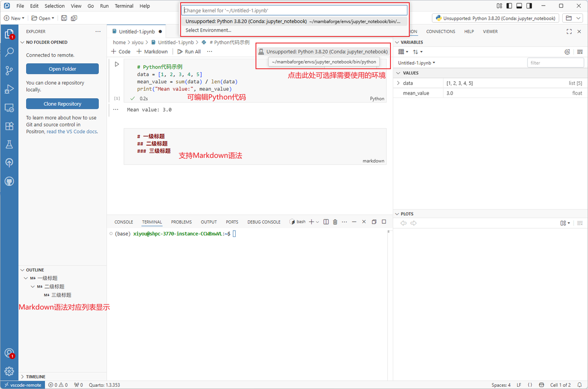Switch to the CONSOLE tab
588x389 pixels.
coord(124,222)
